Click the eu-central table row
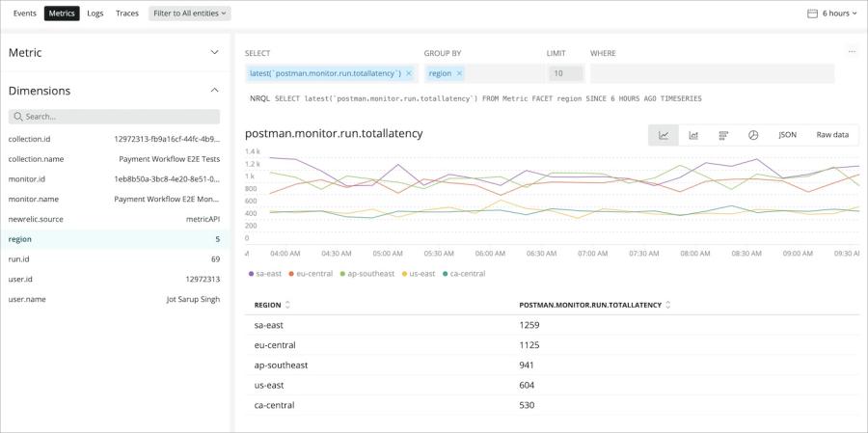Viewport: 868px width, 433px height. pos(552,345)
